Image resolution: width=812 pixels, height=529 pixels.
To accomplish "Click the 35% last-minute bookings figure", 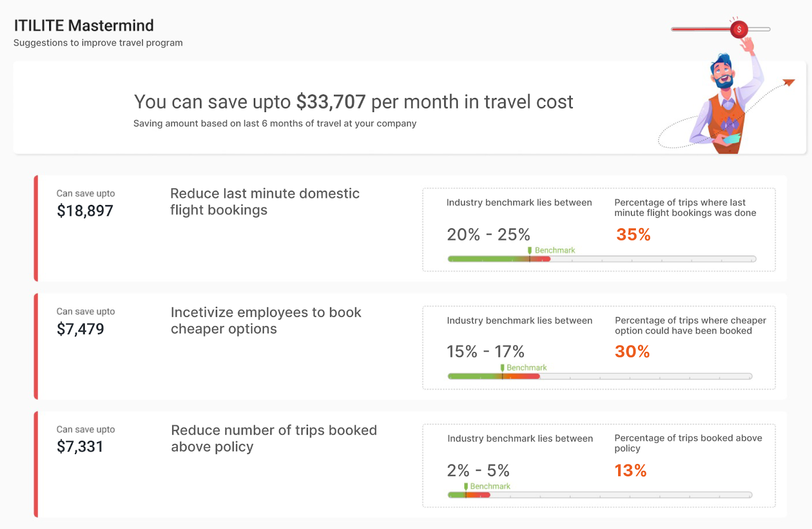I will [x=633, y=234].
